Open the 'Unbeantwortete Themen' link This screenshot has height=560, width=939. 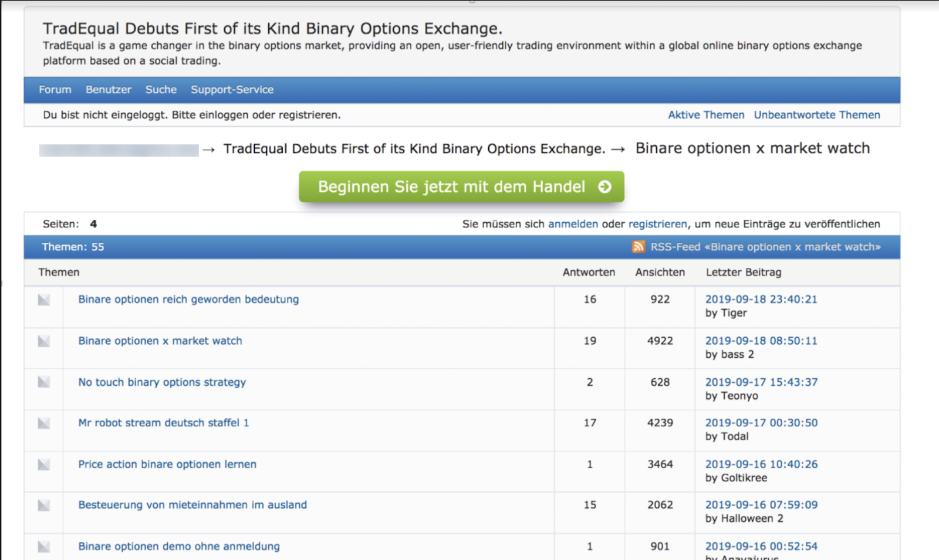tap(817, 115)
